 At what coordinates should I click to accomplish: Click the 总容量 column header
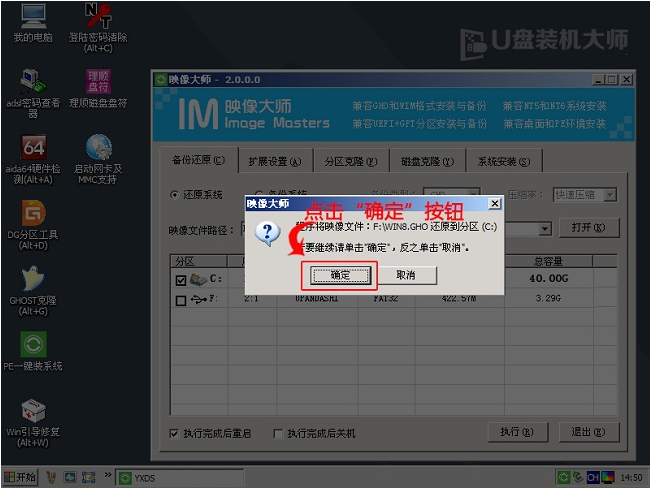[x=548, y=261]
